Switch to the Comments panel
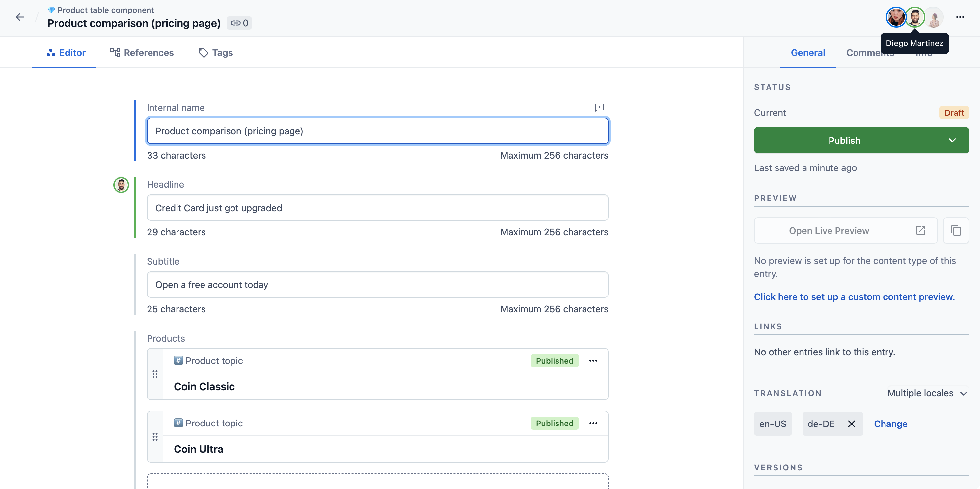This screenshot has width=980, height=489. (870, 52)
